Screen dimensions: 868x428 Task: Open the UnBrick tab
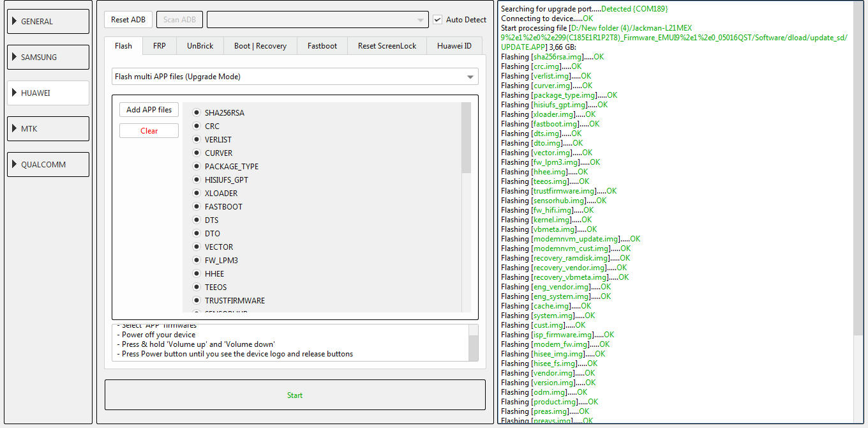coord(200,46)
